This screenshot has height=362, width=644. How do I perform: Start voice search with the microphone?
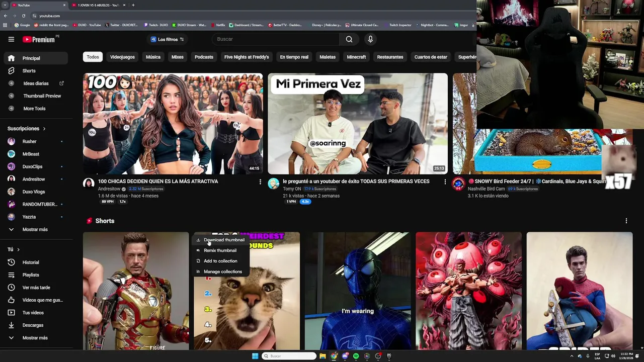(x=370, y=39)
